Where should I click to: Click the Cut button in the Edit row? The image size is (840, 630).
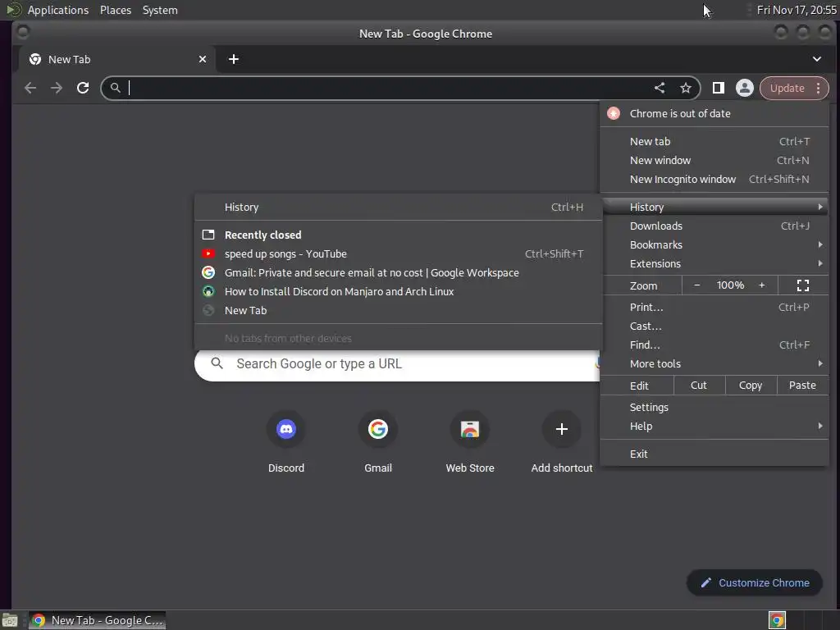click(699, 386)
